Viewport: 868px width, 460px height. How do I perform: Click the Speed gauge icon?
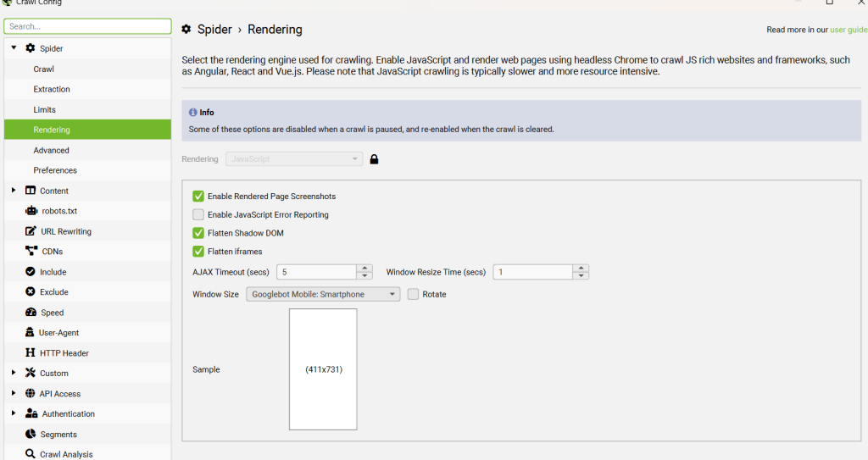(31, 313)
